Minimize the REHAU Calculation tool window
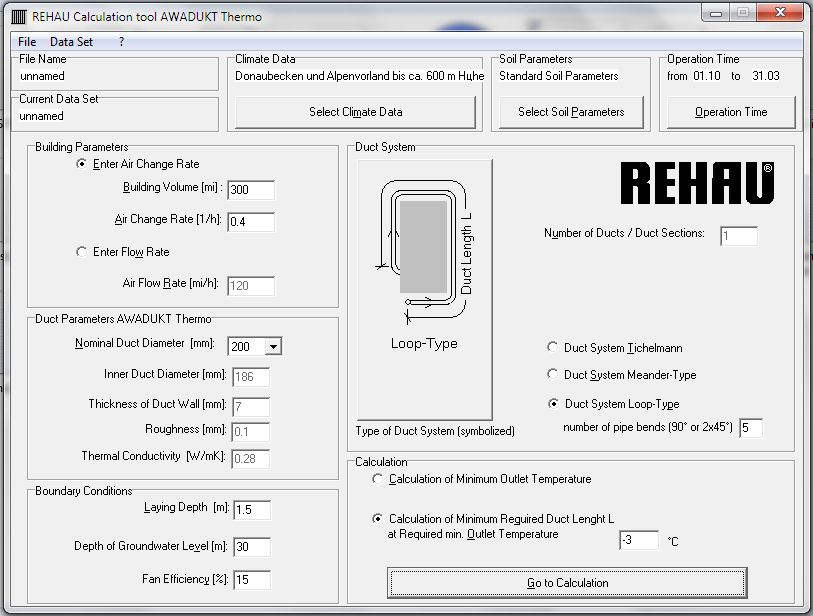813x616 pixels. (716, 13)
